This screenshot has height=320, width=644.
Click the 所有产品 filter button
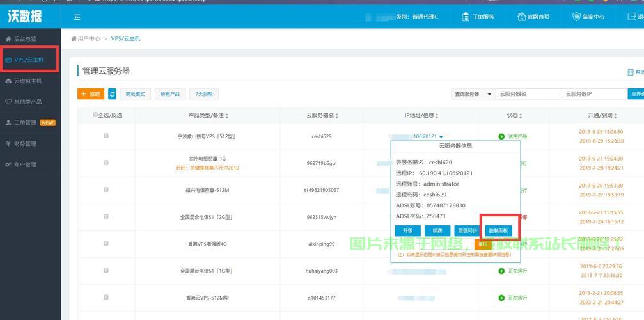click(170, 94)
